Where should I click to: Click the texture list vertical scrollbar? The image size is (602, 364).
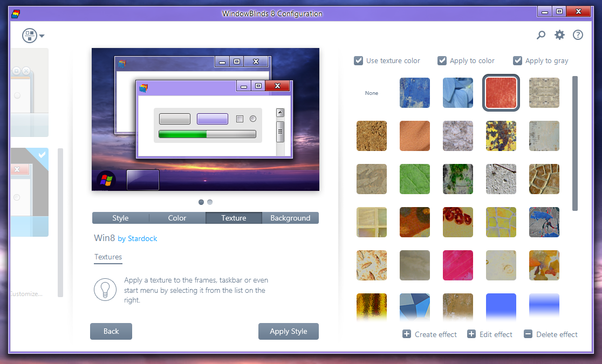pyautogui.click(x=574, y=143)
